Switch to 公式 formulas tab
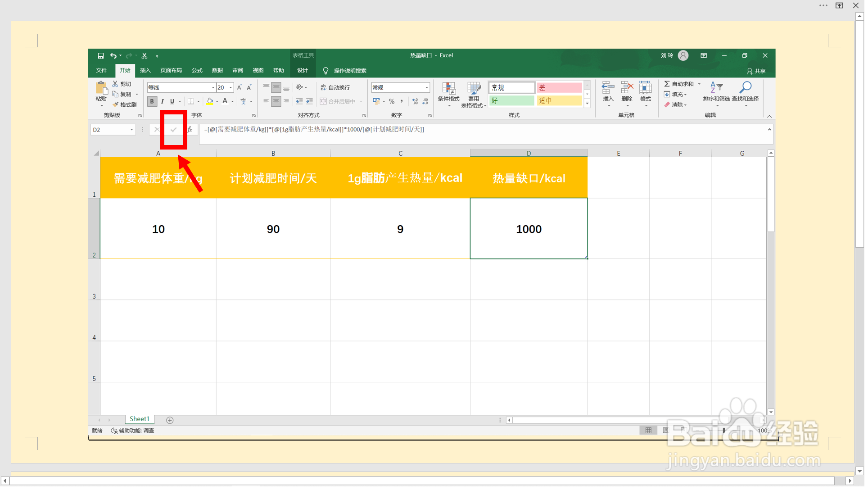Image resolution: width=868 pixels, height=490 pixels. 197,70
